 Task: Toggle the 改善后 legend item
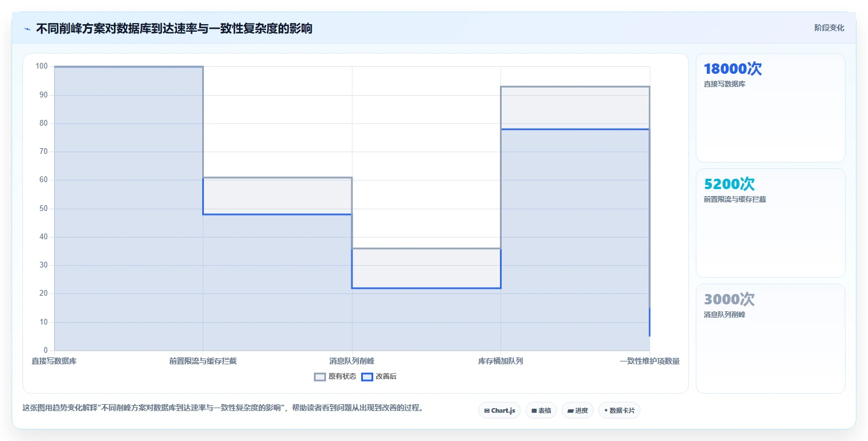tap(379, 377)
